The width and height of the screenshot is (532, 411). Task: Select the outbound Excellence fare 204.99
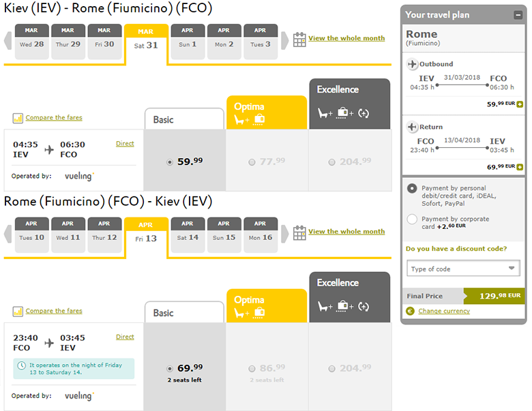click(x=331, y=162)
